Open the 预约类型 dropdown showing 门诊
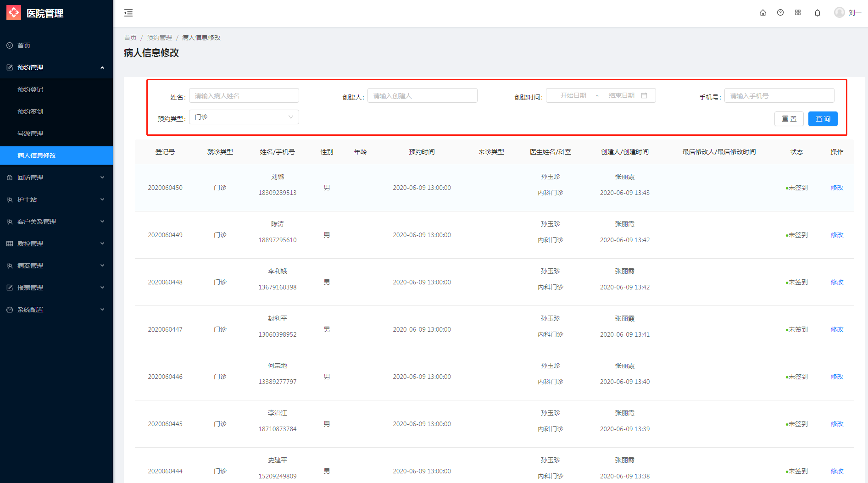 coord(244,117)
